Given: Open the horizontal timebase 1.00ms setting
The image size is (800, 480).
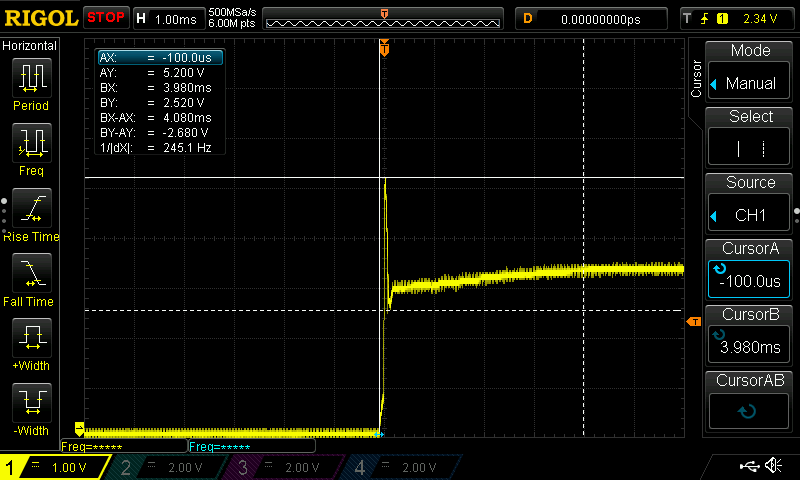Looking at the screenshot, I should [x=169, y=19].
